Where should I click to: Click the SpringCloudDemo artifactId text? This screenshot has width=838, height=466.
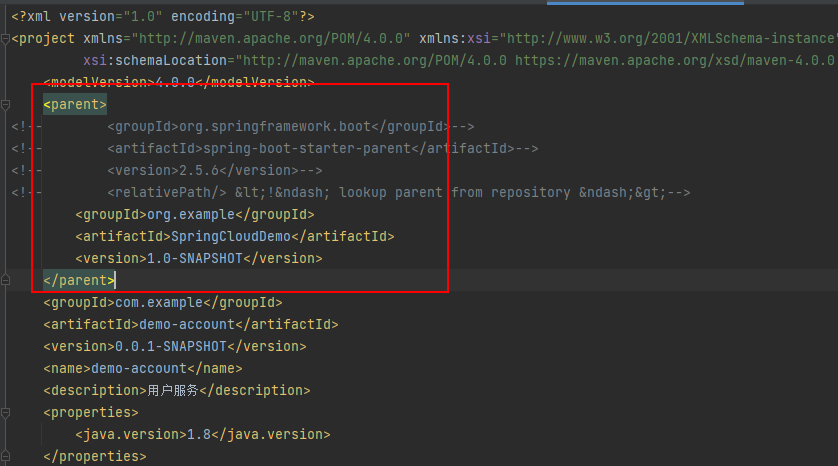coord(231,237)
